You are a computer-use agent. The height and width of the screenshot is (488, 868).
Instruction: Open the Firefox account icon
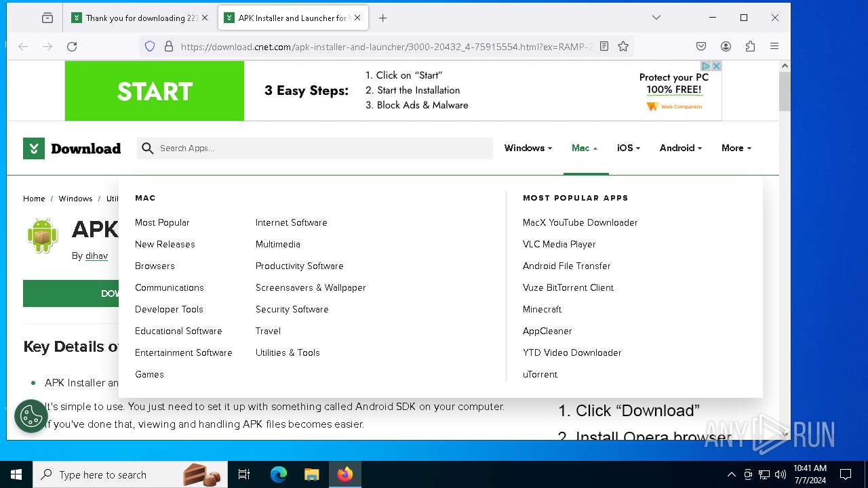pyautogui.click(x=726, y=46)
